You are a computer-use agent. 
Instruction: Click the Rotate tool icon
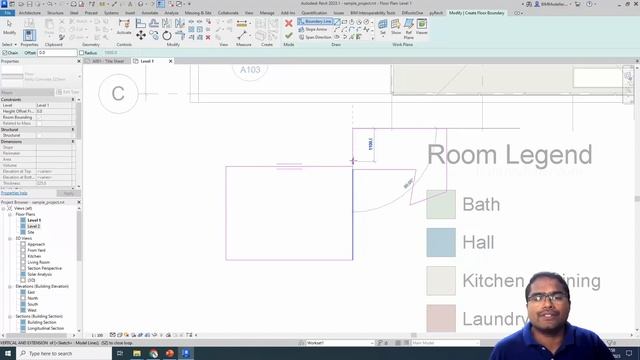pyautogui.click(x=167, y=36)
